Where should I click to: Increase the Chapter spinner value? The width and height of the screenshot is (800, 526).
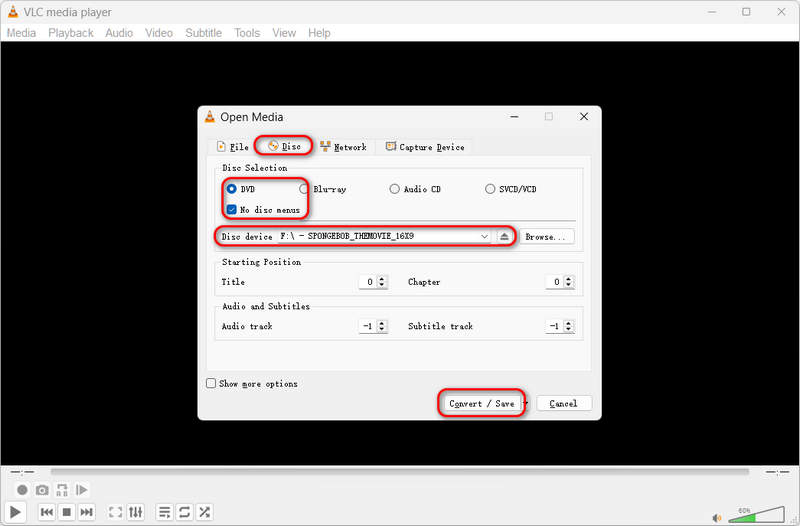pyautogui.click(x=568, y=279)
